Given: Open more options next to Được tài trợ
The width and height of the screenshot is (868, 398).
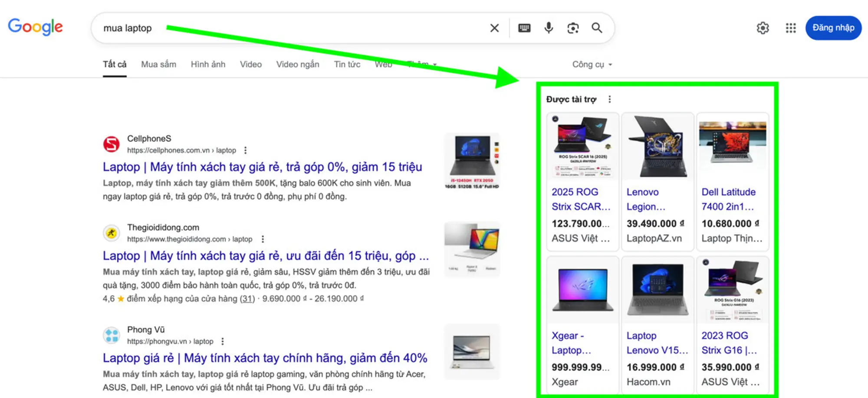Looking at the screenshot, I should (x=609, y=99).
